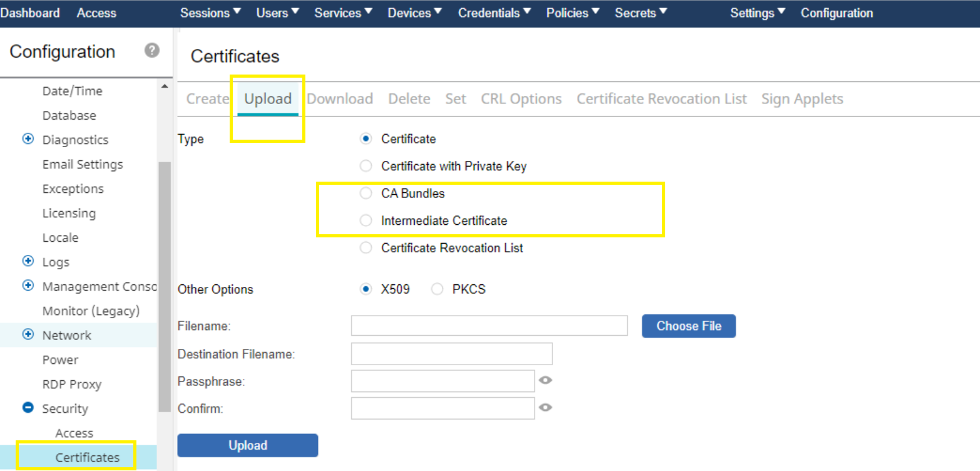Reveal the Confirm field using eye icon

click(546, 408)
